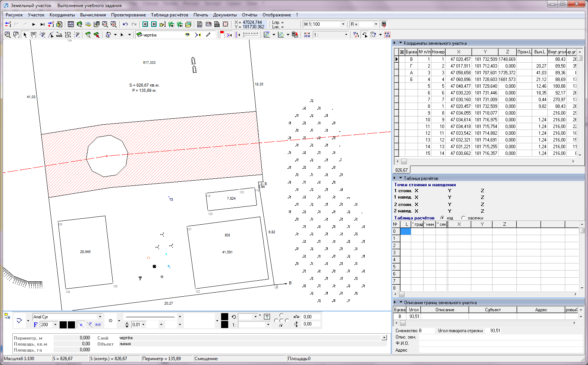This screenshot has height=365, width=588.
Task: Select the 'засечки' radio button
Action: 463,218
